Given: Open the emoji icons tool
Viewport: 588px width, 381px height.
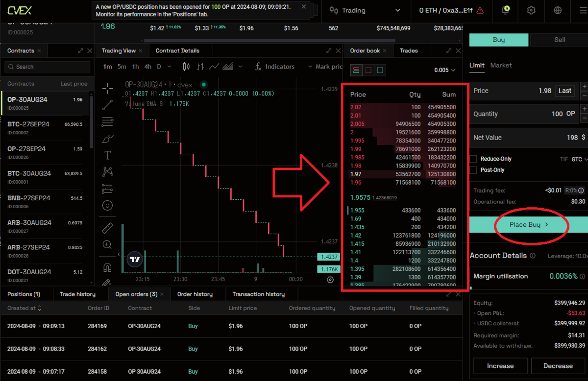Looking at the screenshot, I should (x=107, y=205).
